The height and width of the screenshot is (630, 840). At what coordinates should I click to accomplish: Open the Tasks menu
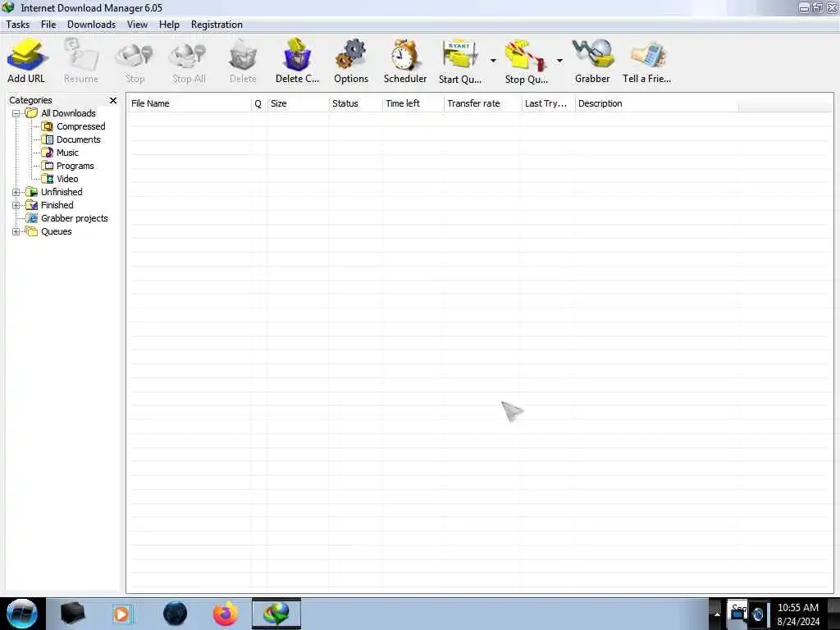(18, 25)
